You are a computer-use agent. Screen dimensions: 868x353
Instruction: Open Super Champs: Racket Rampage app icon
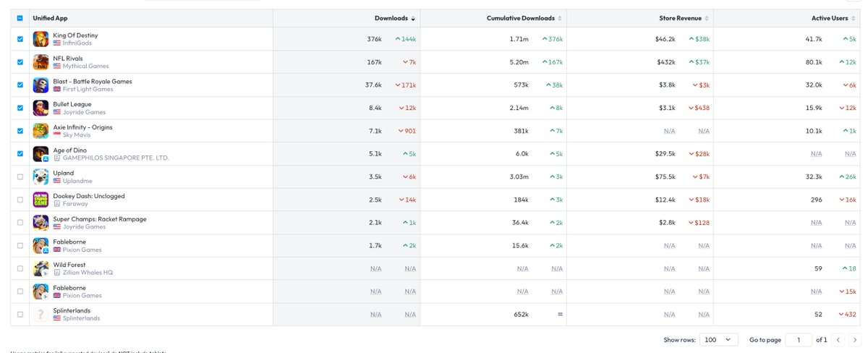coord(41,223)
